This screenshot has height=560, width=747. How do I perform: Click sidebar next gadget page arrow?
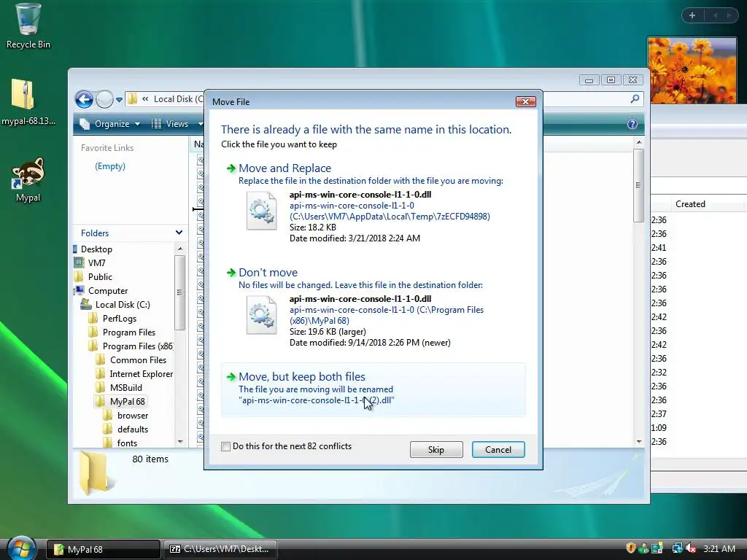(x=729, y=15)
